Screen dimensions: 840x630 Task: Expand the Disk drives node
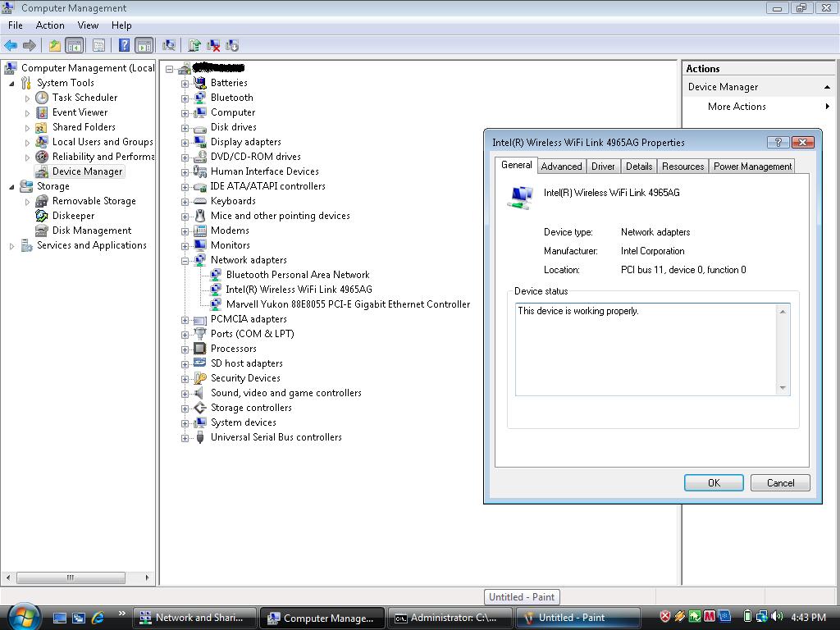click(185, 127)
